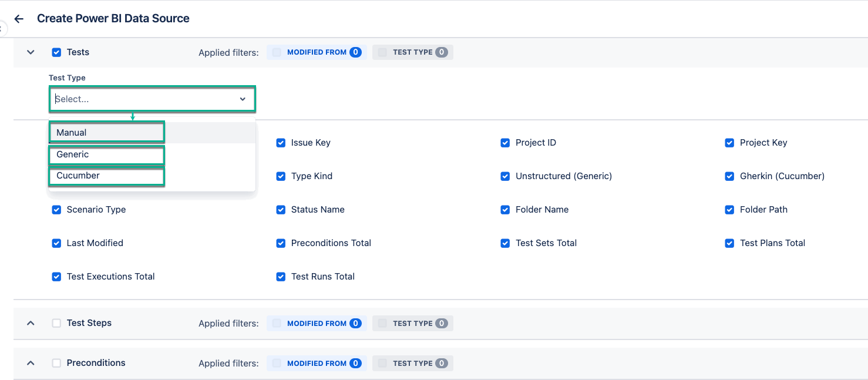
Task: Uncheck the Test Runs Total checkbox
Action: [281, 277]
